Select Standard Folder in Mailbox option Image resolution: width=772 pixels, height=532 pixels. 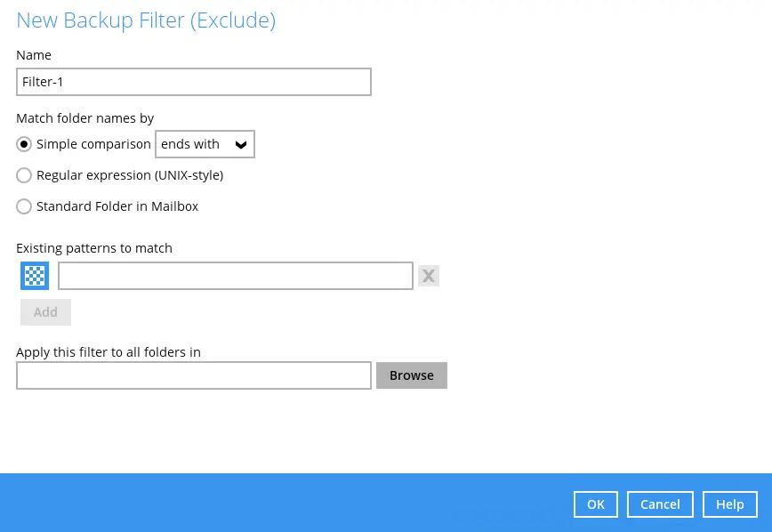[25, 206]
